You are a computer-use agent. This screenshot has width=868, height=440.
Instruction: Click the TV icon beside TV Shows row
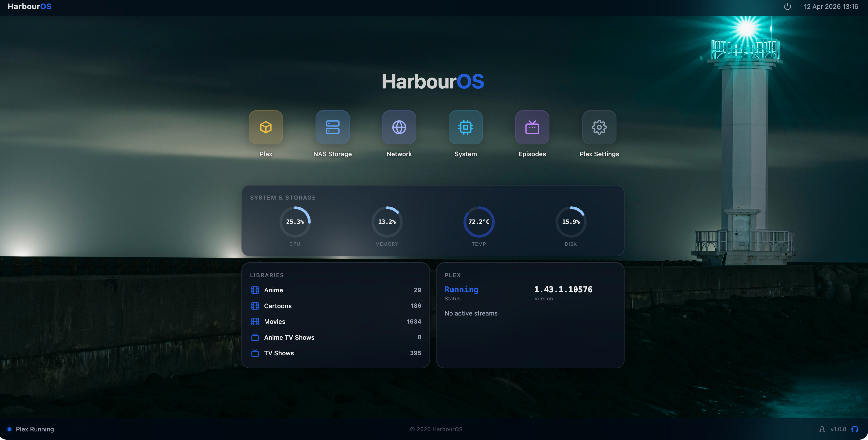(x=255, y=353)
